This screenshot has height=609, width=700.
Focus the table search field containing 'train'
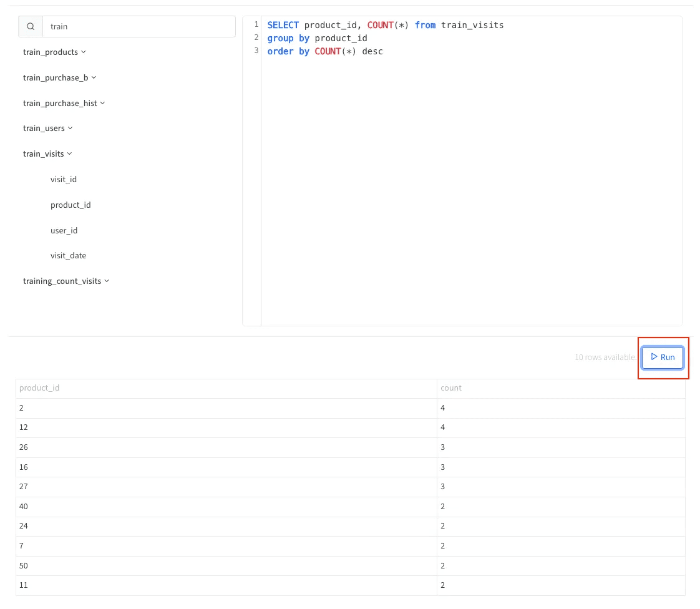coord(139,26)
